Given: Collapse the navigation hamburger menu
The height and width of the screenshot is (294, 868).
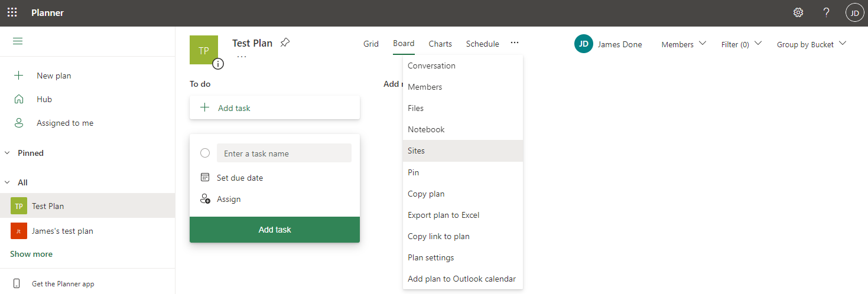Looking at the screenshot, I should tap(18, 41).
